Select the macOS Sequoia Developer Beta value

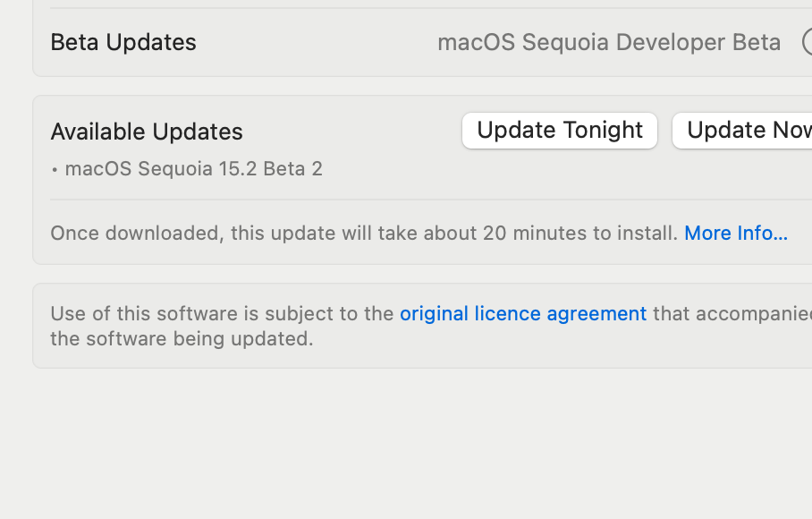point(609,42)
